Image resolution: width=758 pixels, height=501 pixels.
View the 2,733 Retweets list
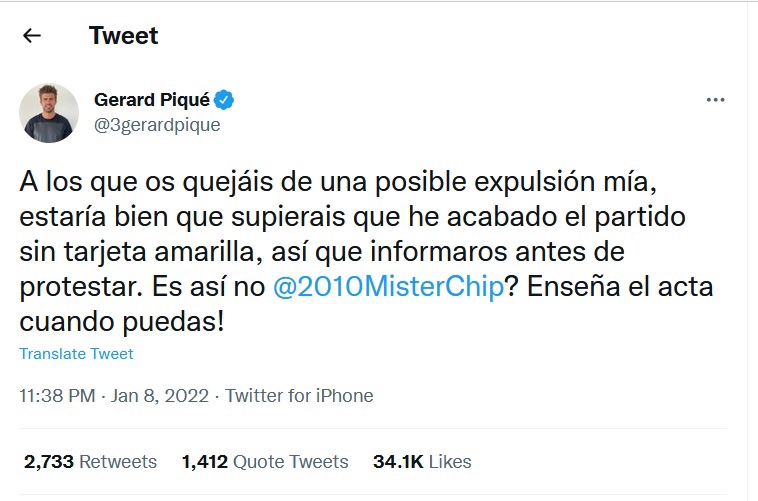tap(89, 462)
